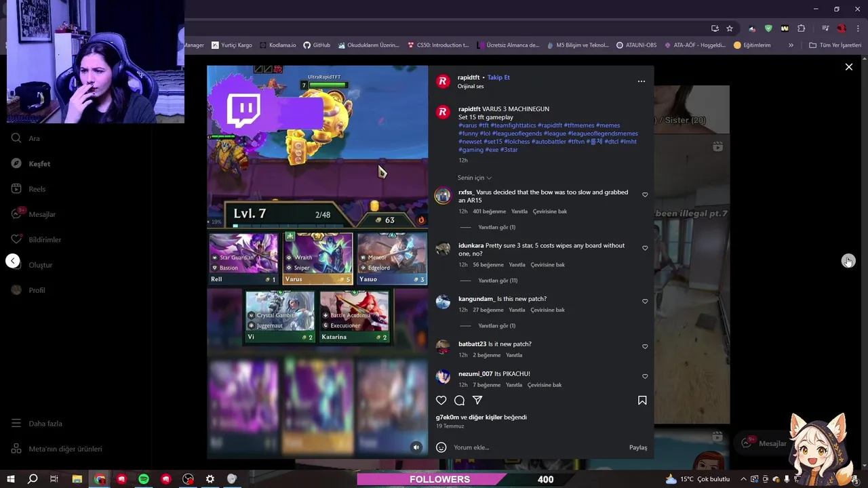This screenshot has width=868, height=488.
Task: Open OBS Studio from taskbar
Action: pyautogui.click(x=188, y=479)
